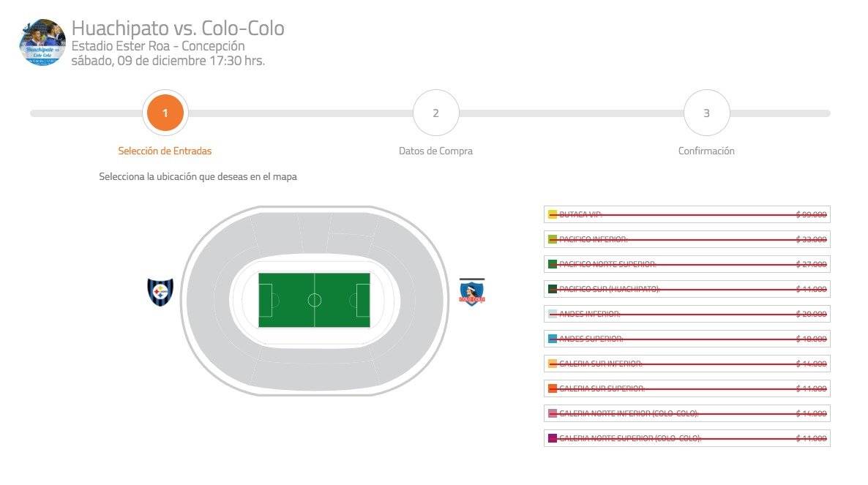Click the yellow BUTACA VIP color swatch
868x485 pixels.
tap(553, 214)
